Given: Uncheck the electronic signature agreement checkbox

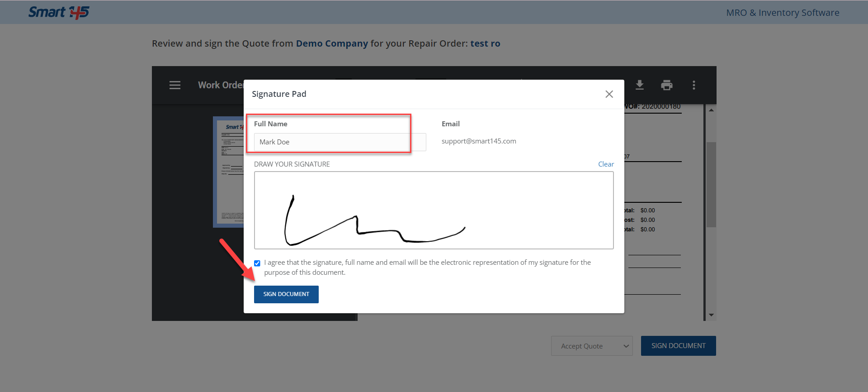Looking at the screenshot, I should [x=257, y=263].
